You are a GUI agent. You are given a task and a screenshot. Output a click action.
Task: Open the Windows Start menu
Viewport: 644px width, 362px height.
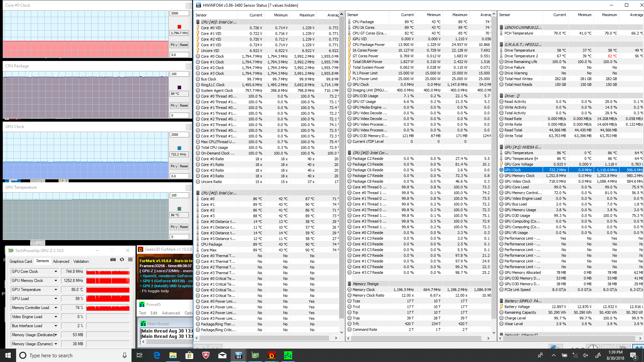pos(8,355)
